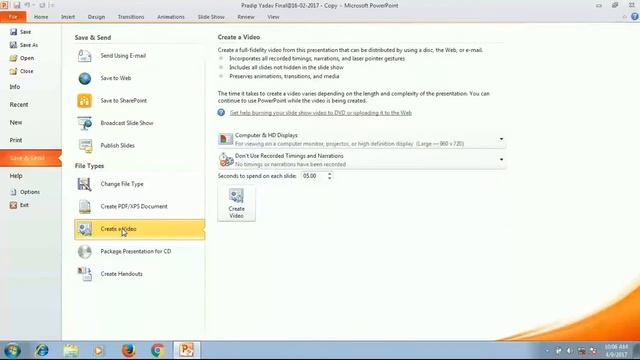Image resolution: width=640 pixels, height=360 pixels.
Task: Open Windows Media Player from taskbar
Action: tap(99, 350)
